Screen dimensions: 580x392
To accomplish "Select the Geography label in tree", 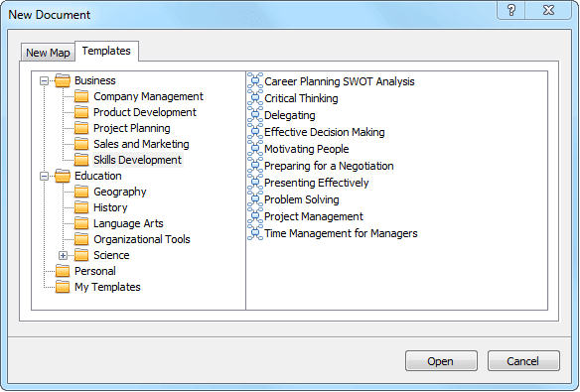I will (x=120, y=192).
